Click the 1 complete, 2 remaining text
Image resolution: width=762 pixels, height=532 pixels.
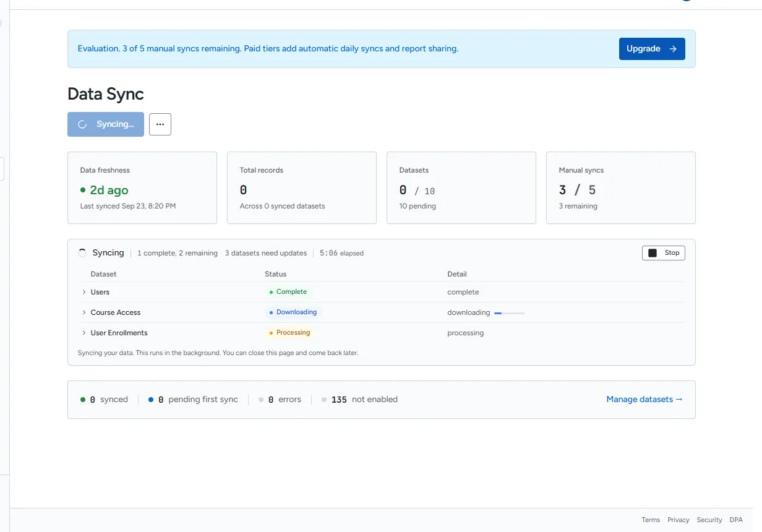tap(178, 253)
